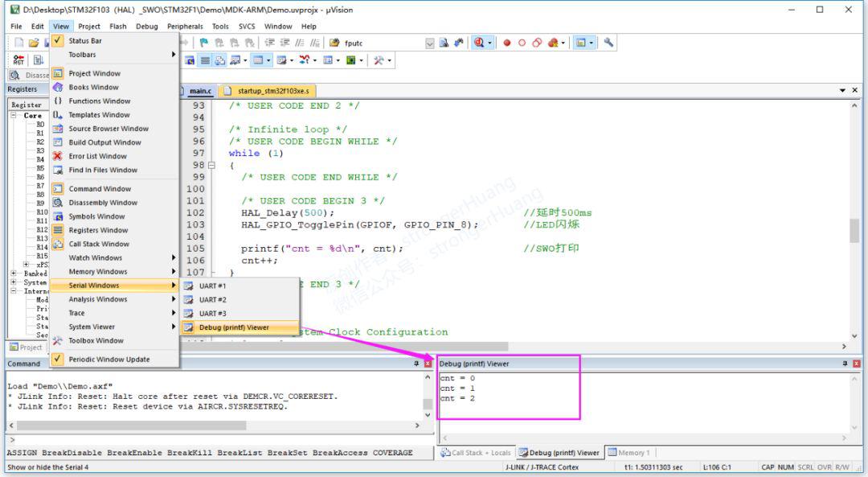The image size is (868, 477).
Task: Collapse the while block fold marker
Action: coord(211,165)
